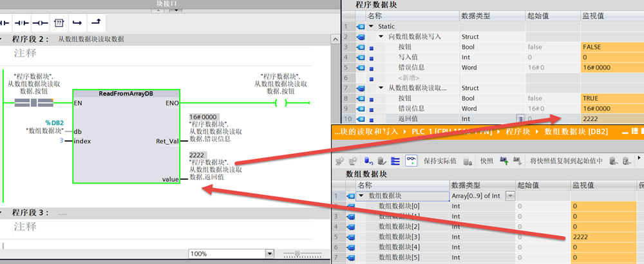
Task: Click 将快照值复制到起始值中 in toolbar
Action: [x=566, y=160]
